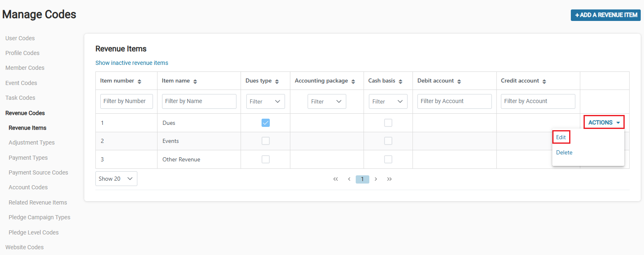Focus Debit account filter field
Screen dimensions: 644x255
[454, 101]
